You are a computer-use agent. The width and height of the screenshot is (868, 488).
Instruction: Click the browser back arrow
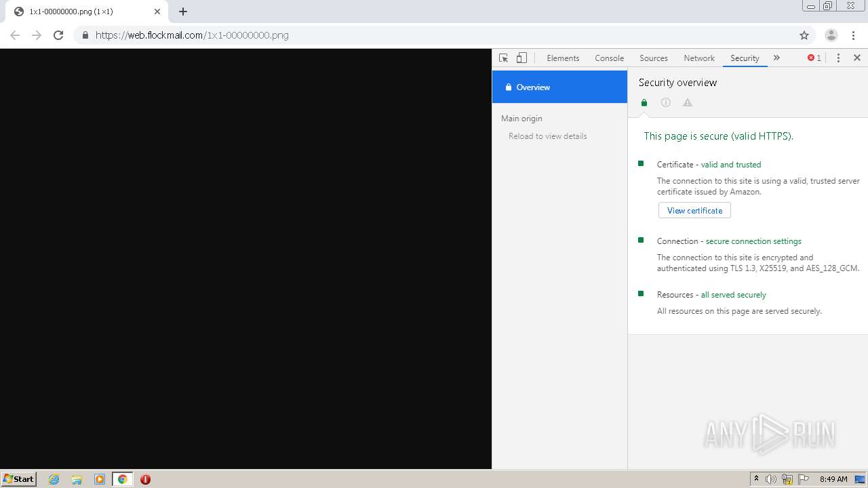(x=15, y=35)
